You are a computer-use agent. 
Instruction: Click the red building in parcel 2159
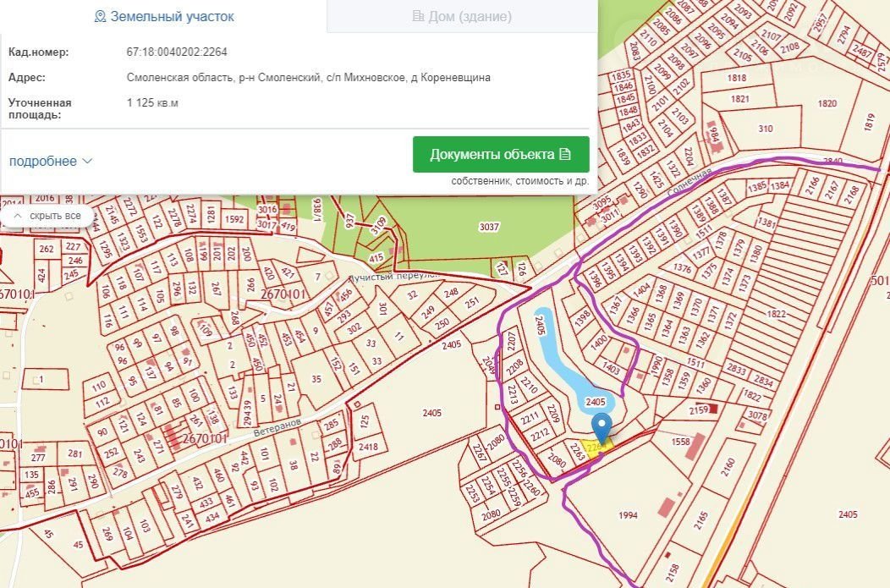click(x=712, y=408)
